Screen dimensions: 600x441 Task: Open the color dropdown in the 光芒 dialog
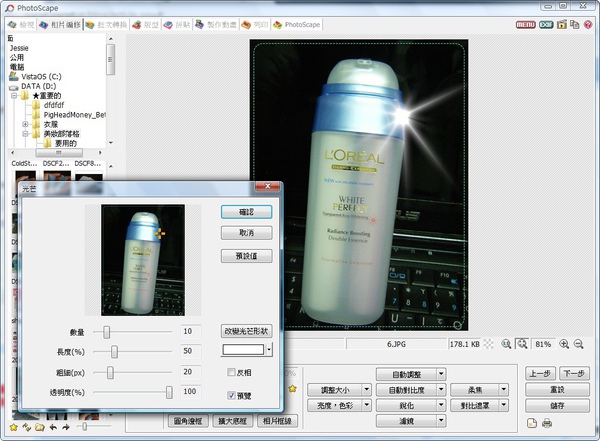coord(269,350)
